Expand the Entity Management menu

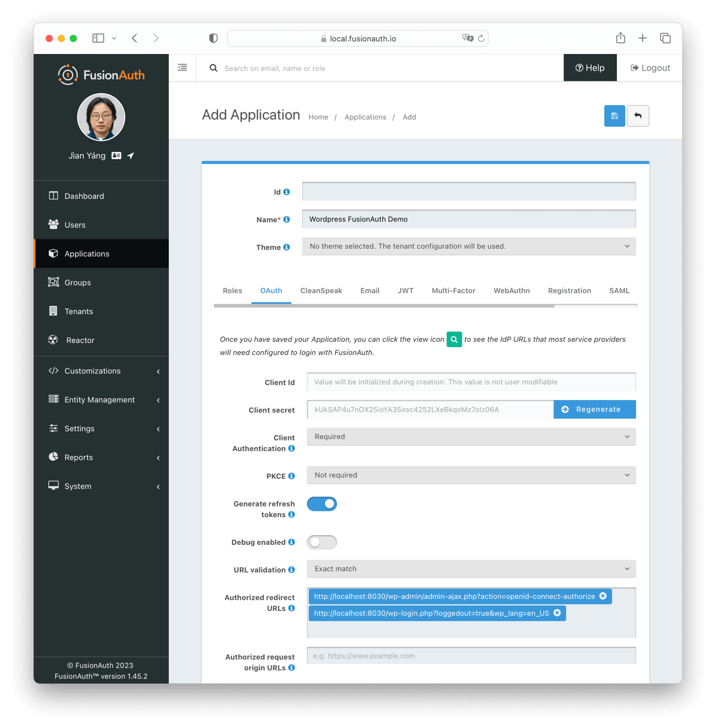101,400
